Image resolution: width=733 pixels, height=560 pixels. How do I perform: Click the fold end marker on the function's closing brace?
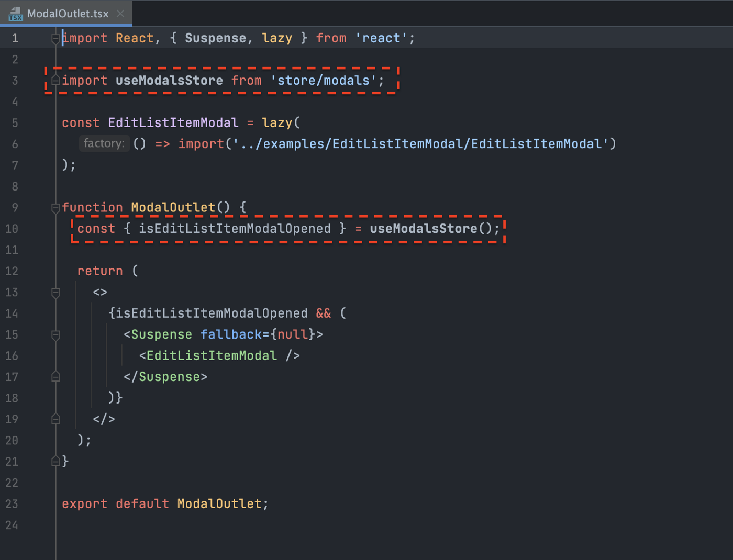point(55,460)
